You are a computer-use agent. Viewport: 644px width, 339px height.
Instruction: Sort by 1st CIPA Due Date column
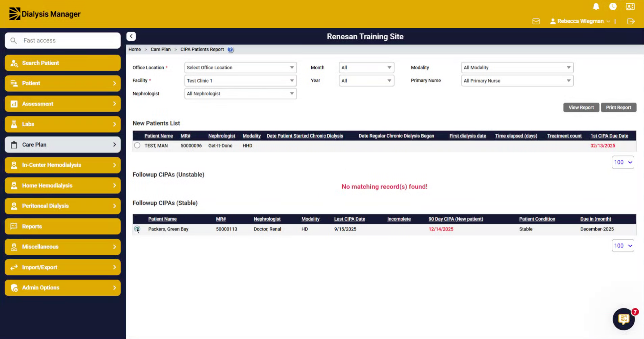(x=609, y=136)
